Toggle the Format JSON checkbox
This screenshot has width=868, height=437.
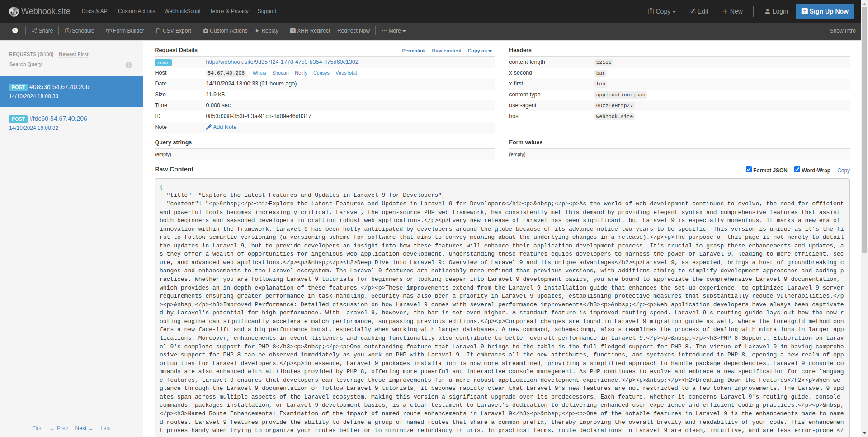(749, 170)
